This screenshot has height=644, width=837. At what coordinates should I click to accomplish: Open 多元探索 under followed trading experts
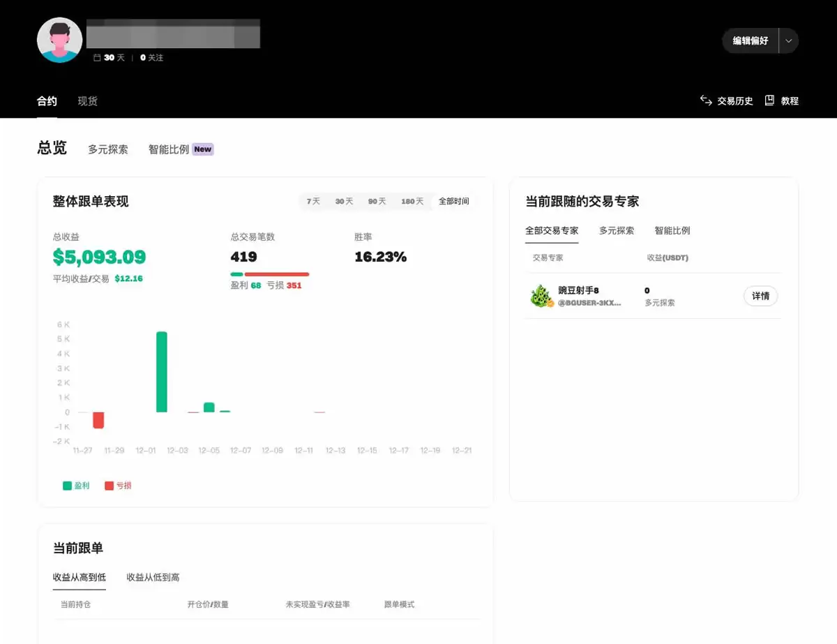616,230
